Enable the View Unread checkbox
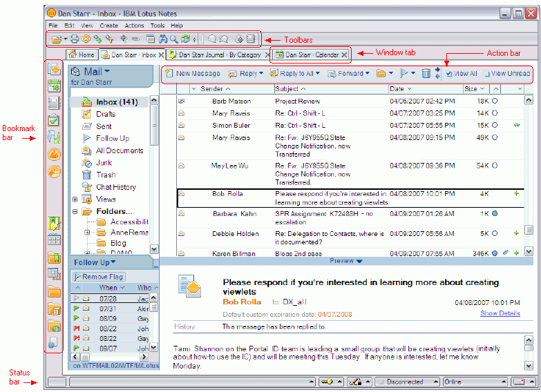This screenshot has height=392, width=541. click(486, 74)
